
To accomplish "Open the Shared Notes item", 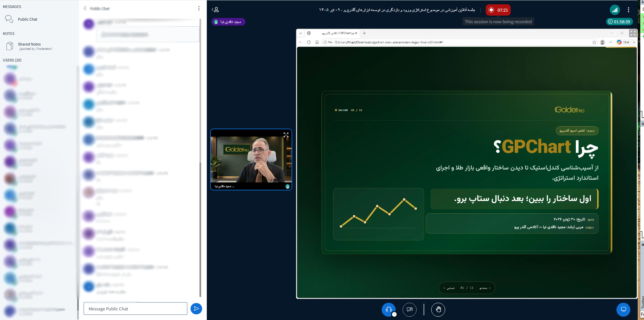I will click(29, 46).
